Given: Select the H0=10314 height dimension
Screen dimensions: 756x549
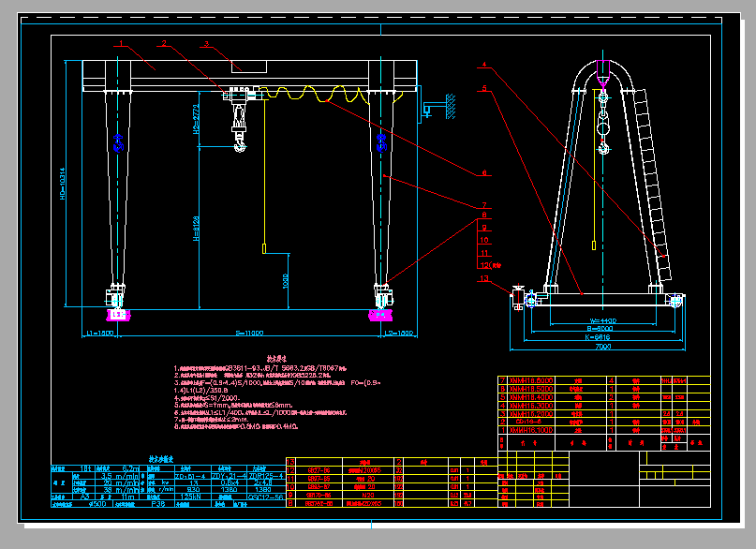Looking at the screenshot, I should pyautogui.click(x=64, y=183).
